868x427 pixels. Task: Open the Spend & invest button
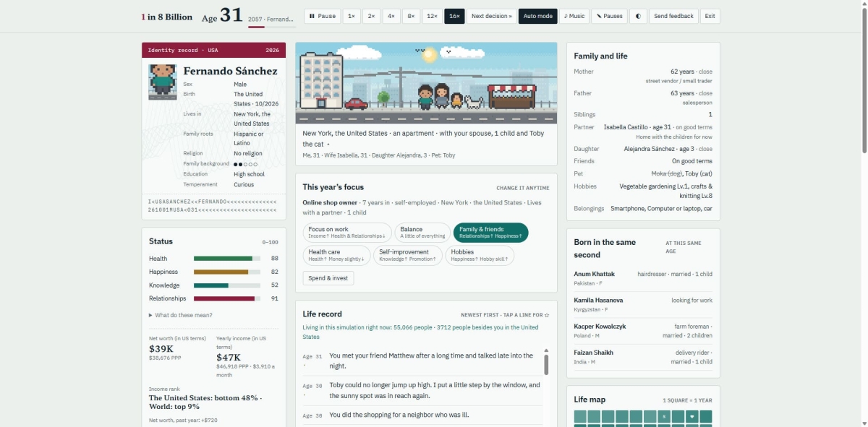328,278
